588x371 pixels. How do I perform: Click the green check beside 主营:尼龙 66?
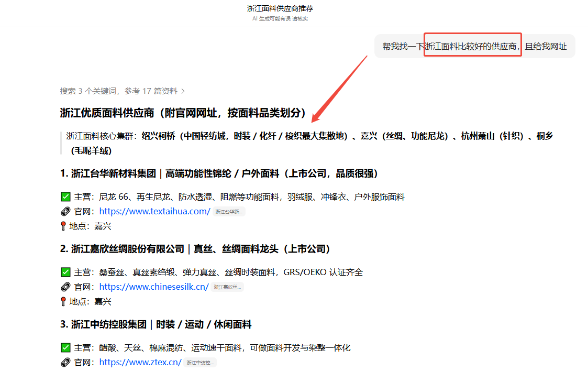click(65, 197)
